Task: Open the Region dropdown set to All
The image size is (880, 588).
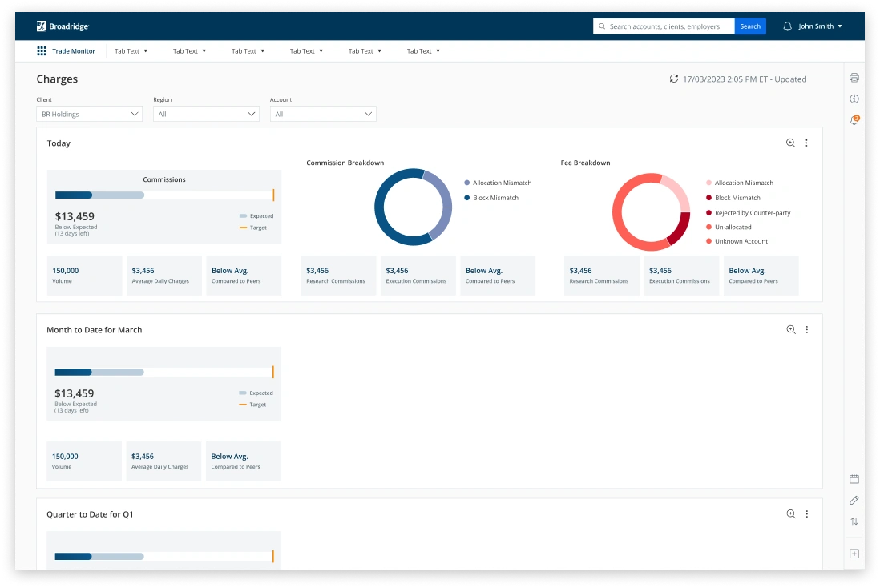Action: tap(205, 113)
